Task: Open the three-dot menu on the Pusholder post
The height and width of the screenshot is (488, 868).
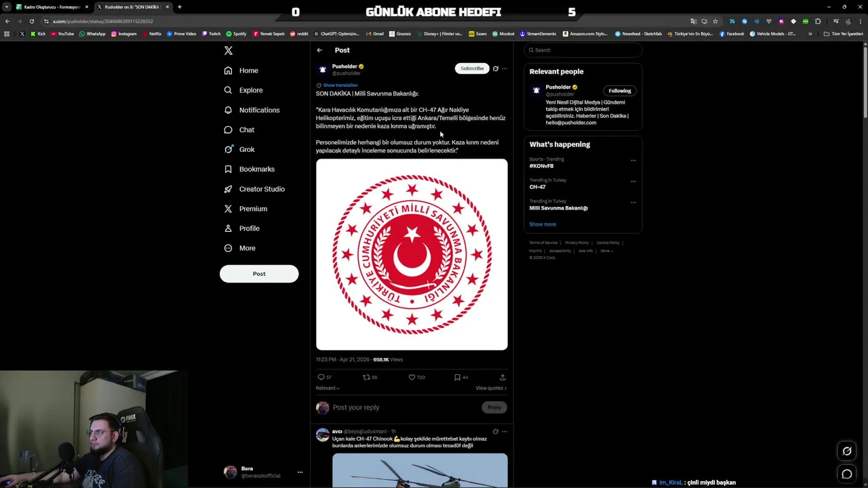Action: [505, 68]
